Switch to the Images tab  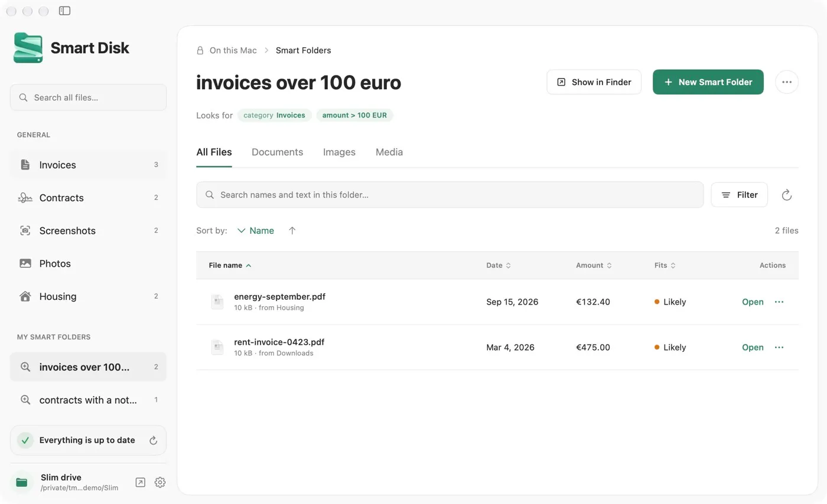(x=339, y=152)
